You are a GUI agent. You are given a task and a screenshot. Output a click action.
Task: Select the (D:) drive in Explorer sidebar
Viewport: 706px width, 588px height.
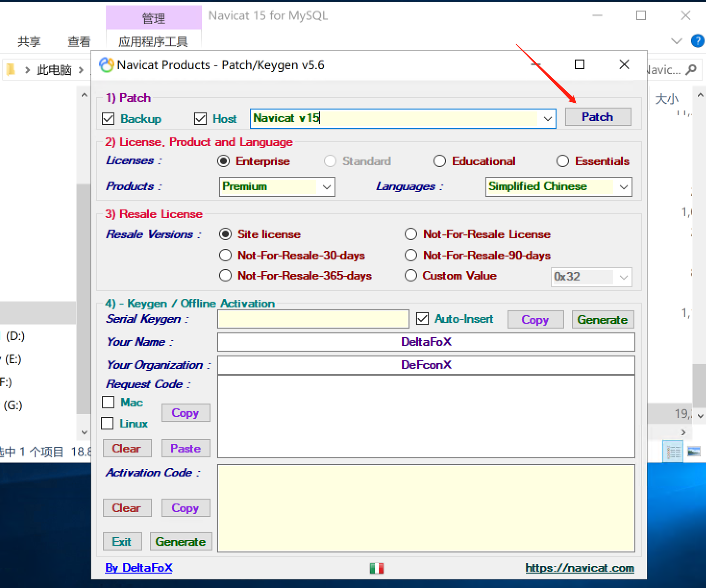tap(15, 336)
